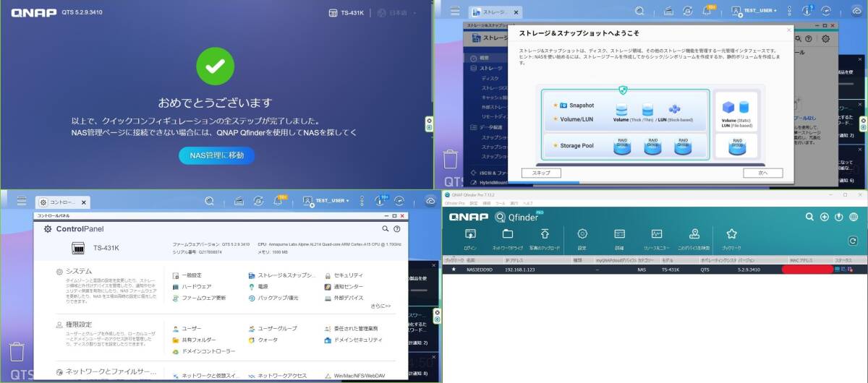Open notifications bell in Storage desktop toolbar
The image size is (868, 383).
(707, 11)
